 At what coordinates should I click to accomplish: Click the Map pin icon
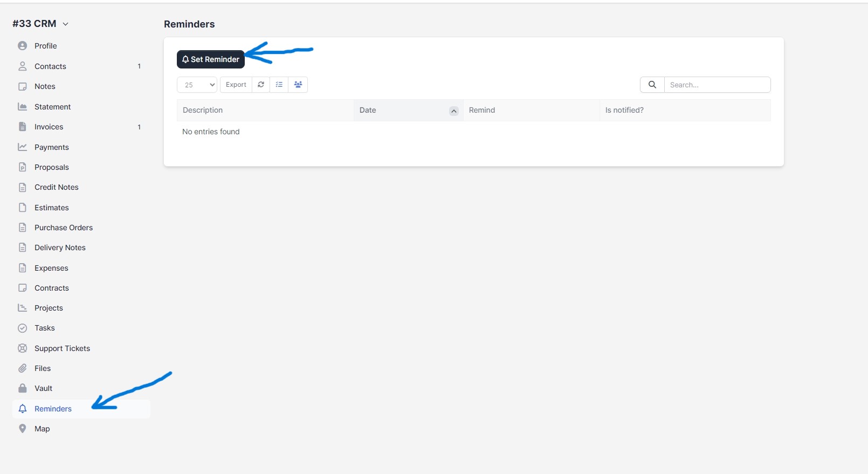point(23,429)
